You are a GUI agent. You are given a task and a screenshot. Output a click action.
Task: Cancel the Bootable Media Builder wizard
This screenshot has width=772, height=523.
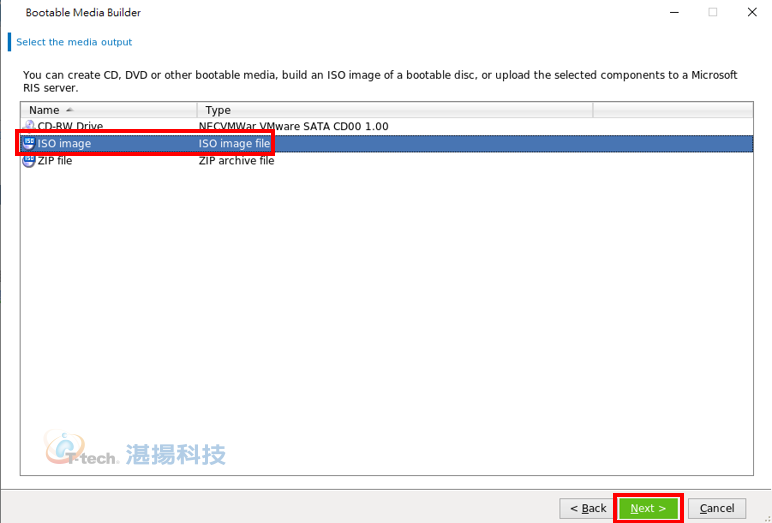(x=717, y=508)
